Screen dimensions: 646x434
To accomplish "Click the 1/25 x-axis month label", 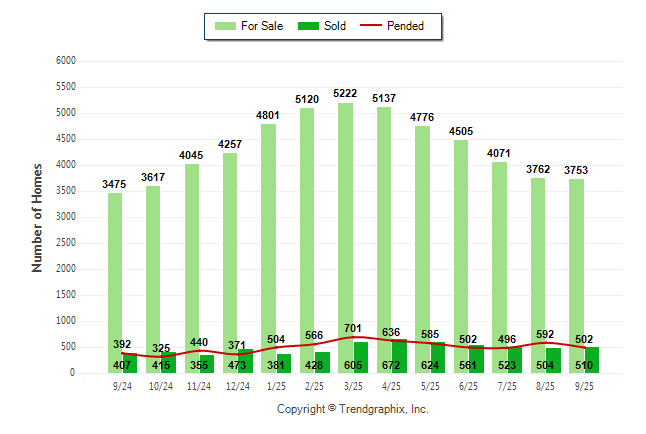I will pyautogui.click(x=276, y=386).
